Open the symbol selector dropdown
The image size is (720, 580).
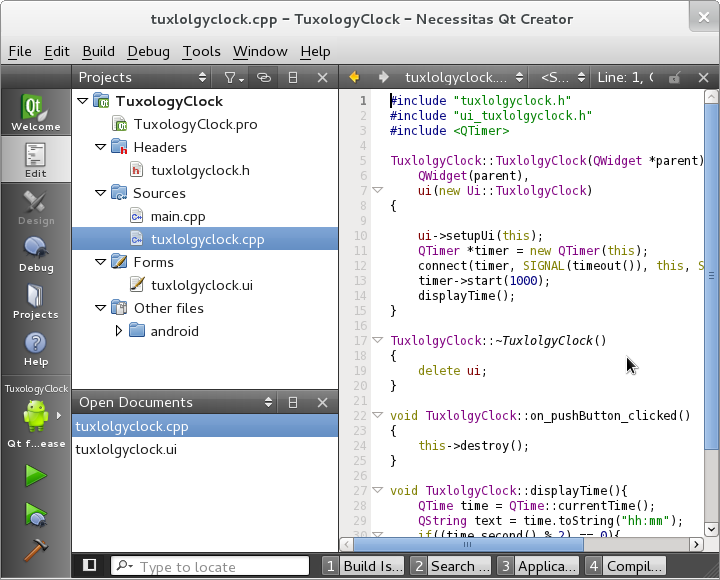coord(562,78)
